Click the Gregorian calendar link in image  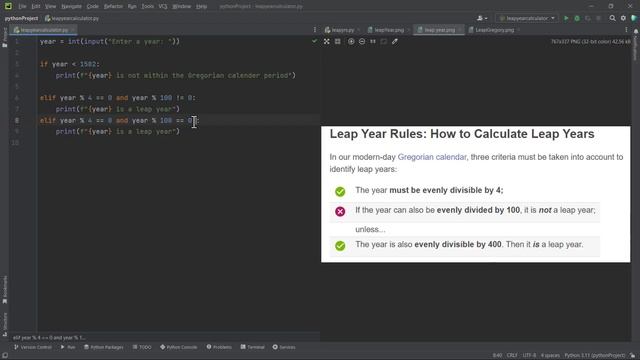coord(432,157)
